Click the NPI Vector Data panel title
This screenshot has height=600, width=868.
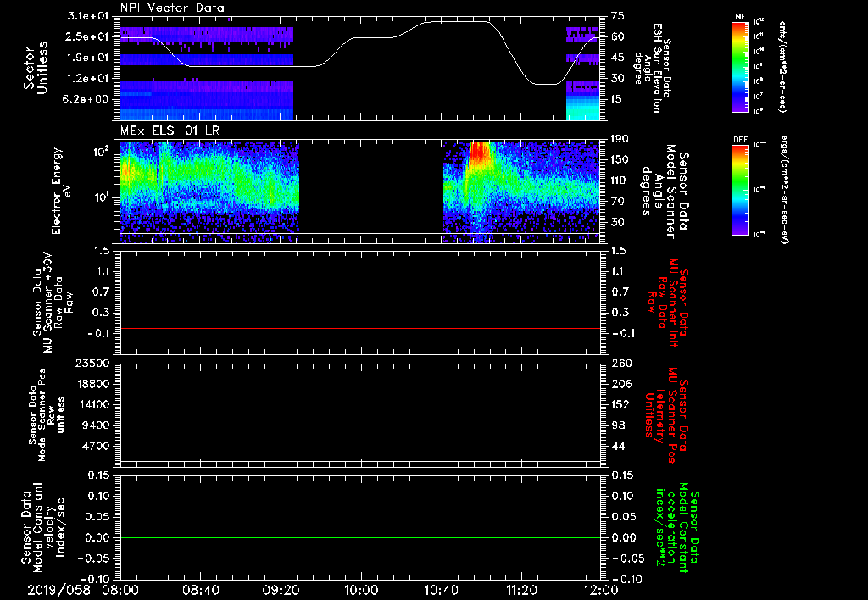(173, 8)
